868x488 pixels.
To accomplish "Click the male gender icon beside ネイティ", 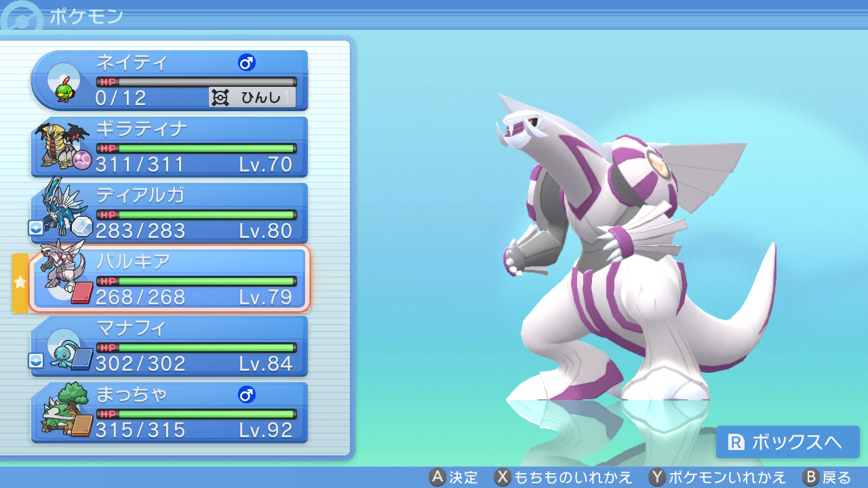I will pyautogui.click(x=246, y=63).
